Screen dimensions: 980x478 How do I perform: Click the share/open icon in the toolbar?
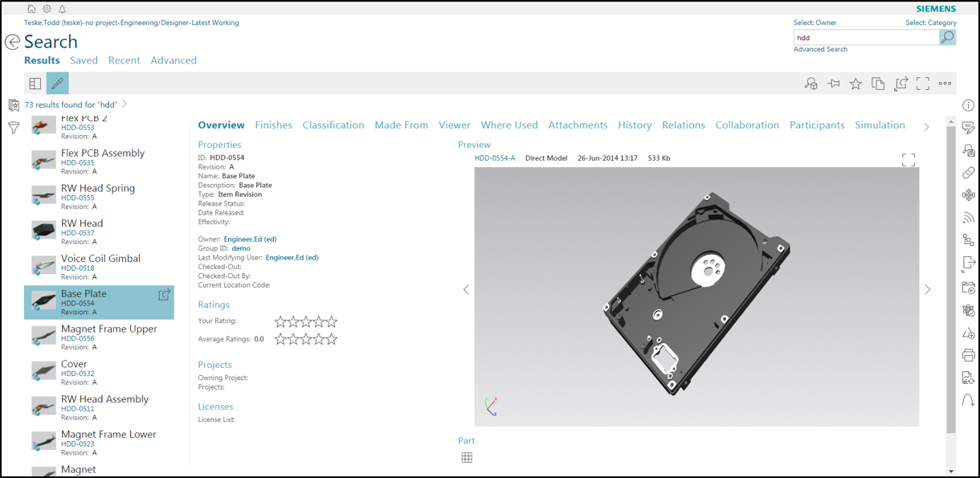(x=900, y=83)
